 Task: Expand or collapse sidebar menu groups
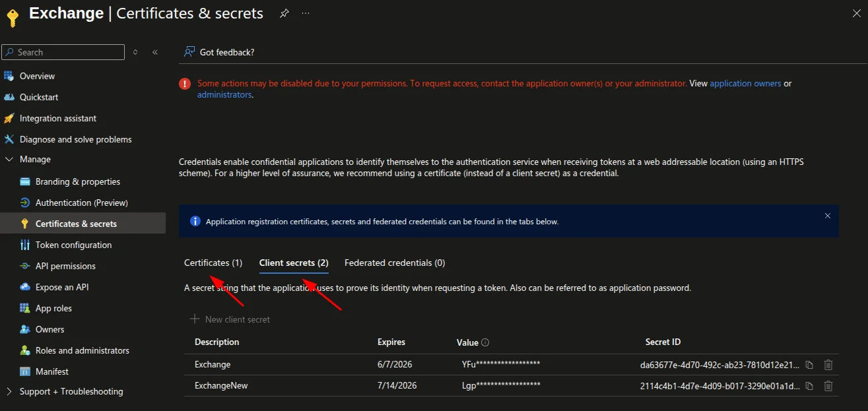(x=135, y=52)
